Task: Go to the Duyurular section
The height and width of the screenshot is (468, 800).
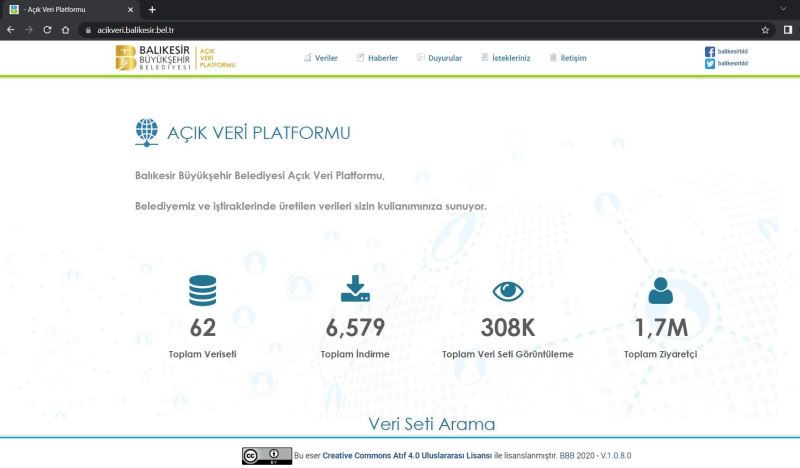Action: coord(439,58)
